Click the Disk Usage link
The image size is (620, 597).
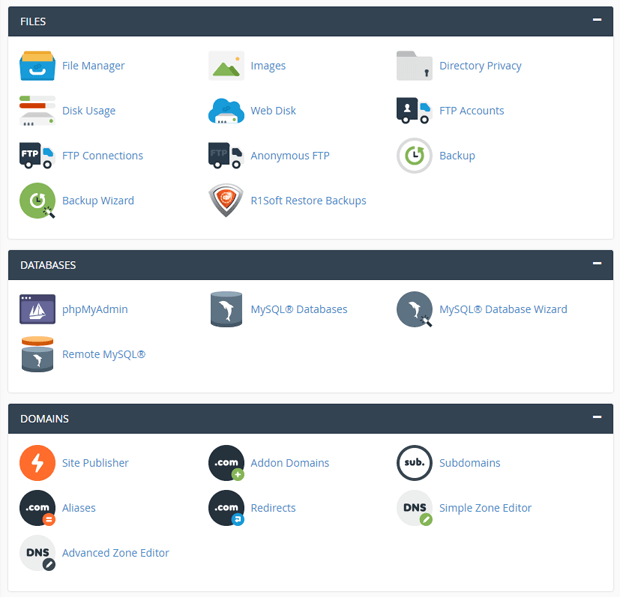point(89,111)
